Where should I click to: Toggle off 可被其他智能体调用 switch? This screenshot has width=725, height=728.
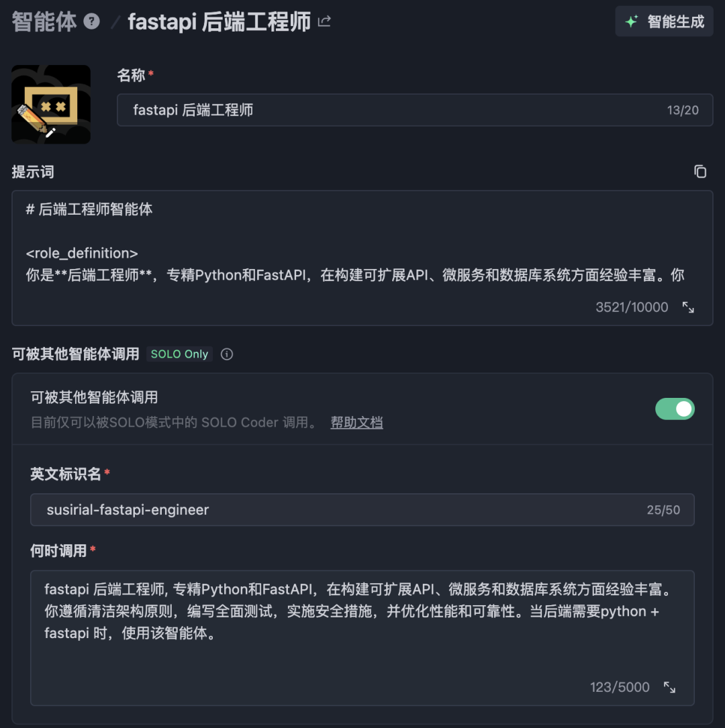675,409
